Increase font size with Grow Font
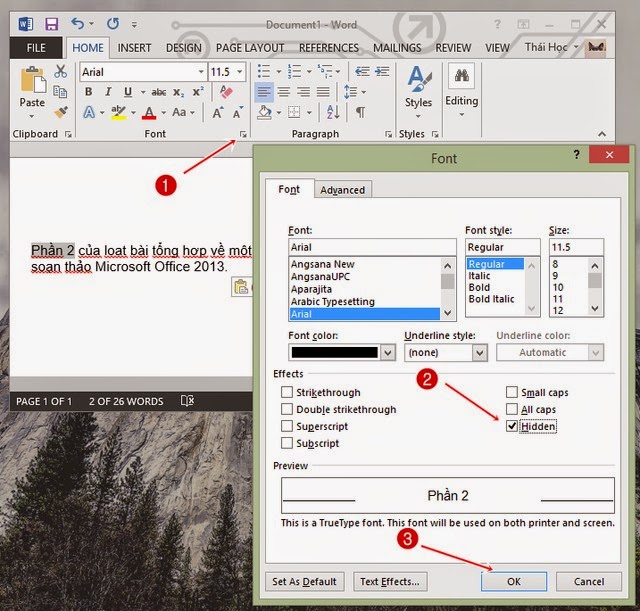Viewport: 640px width, 611px height. point(218,112)
